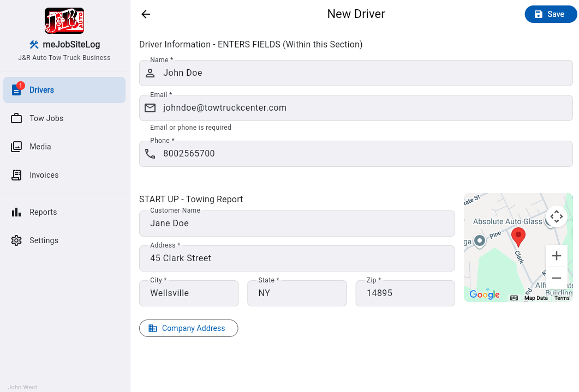Click the Reports bar-chart icon

pyautogui.click(x=17, y=212)
